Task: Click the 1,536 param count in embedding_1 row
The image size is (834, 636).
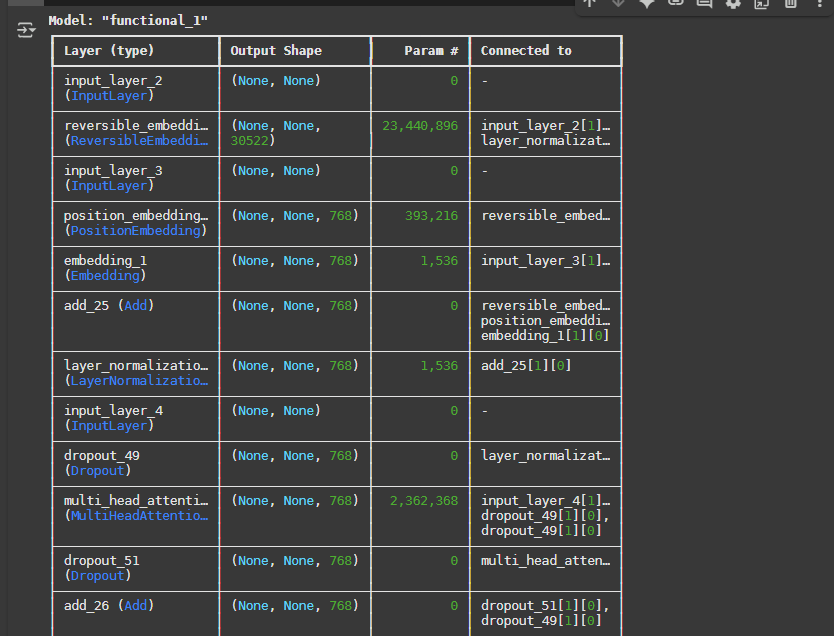Action: coord(439,261)
